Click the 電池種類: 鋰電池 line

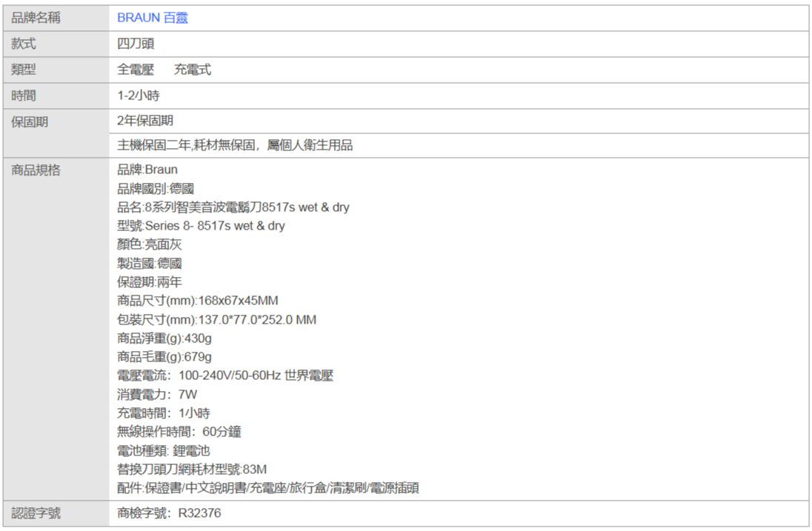coord(163,451)
